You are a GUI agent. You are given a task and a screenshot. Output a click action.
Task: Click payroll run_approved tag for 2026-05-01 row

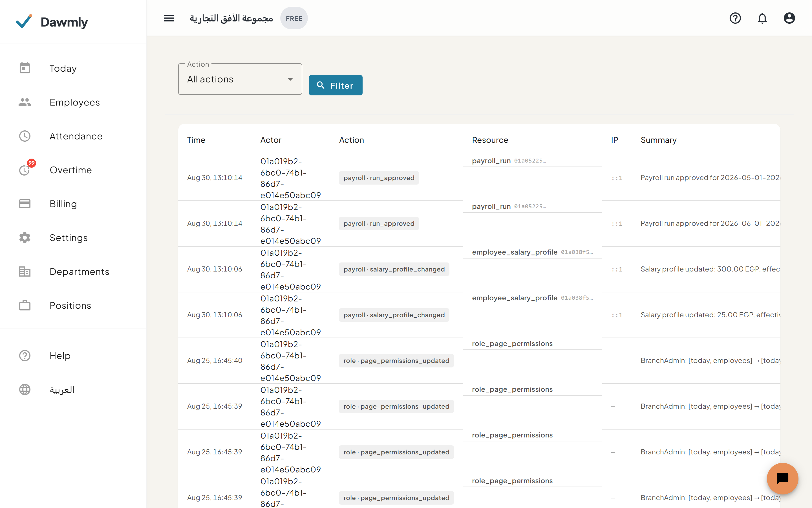tap(379, 178)
